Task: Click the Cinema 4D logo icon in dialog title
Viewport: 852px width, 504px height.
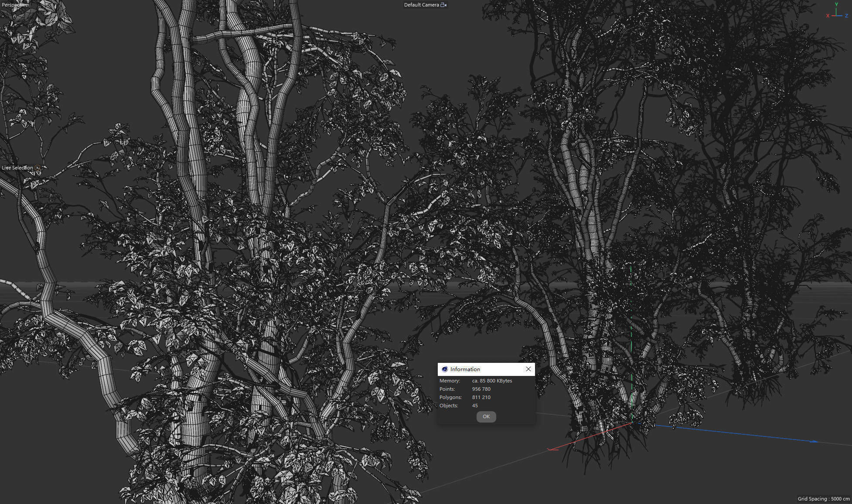Action: tap(444, 369)
